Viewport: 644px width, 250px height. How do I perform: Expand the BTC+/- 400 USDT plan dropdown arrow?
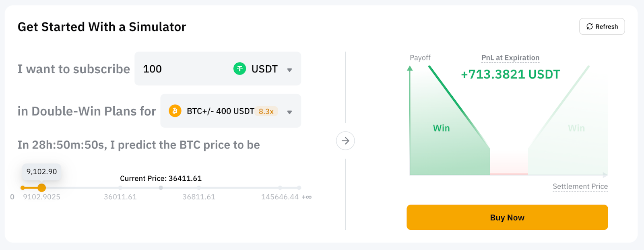pyautogui.click(x=289, y=112)
